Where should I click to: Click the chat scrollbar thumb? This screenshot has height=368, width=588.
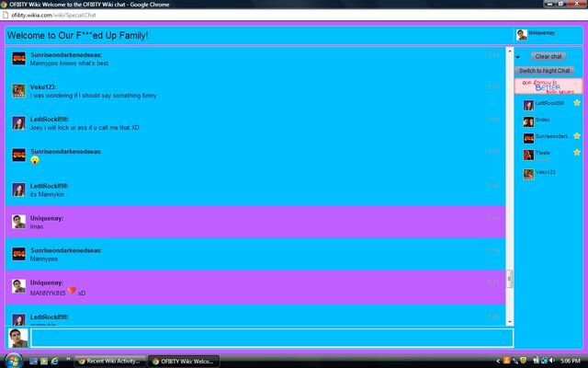pos(510,279)
